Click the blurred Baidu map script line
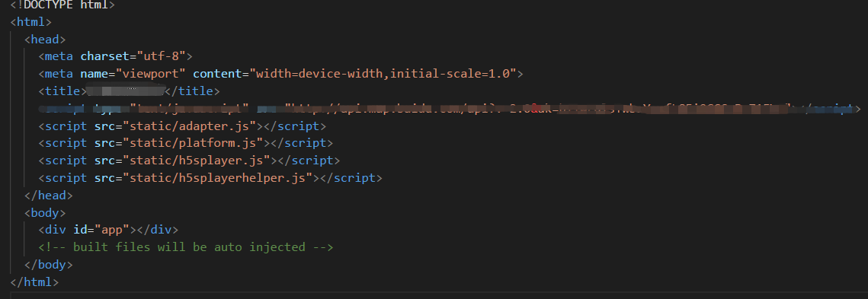The image size is (868, 299). (450, 108)
